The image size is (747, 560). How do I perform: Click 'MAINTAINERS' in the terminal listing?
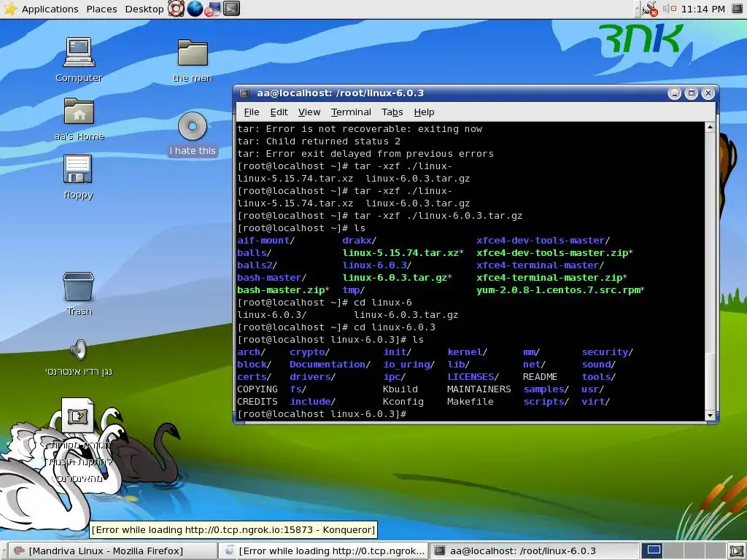479,389
